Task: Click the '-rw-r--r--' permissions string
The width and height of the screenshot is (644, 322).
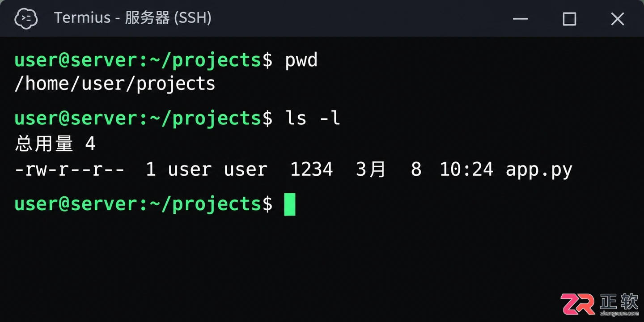Action: (70, 169)
